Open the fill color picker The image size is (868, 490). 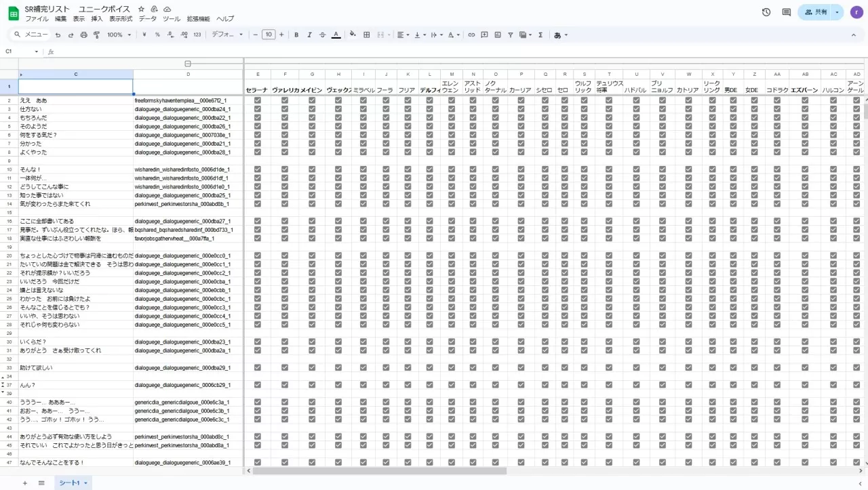pyautogui.click(x=353, y=35)
